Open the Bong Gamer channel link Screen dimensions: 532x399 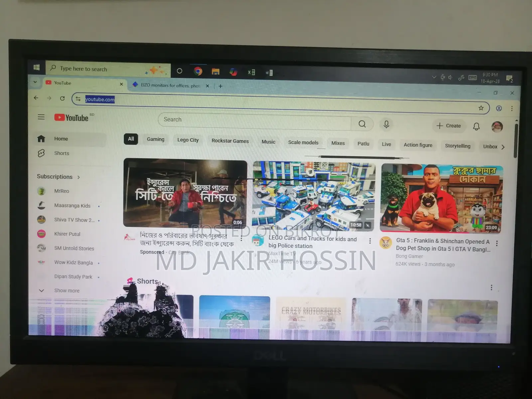pyautogui.click(x=409, y=256)
